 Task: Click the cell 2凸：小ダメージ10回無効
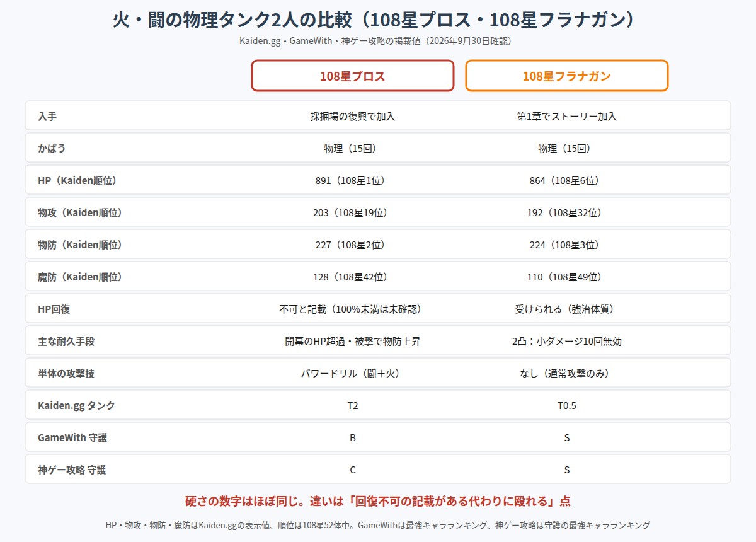coord(567,342)
